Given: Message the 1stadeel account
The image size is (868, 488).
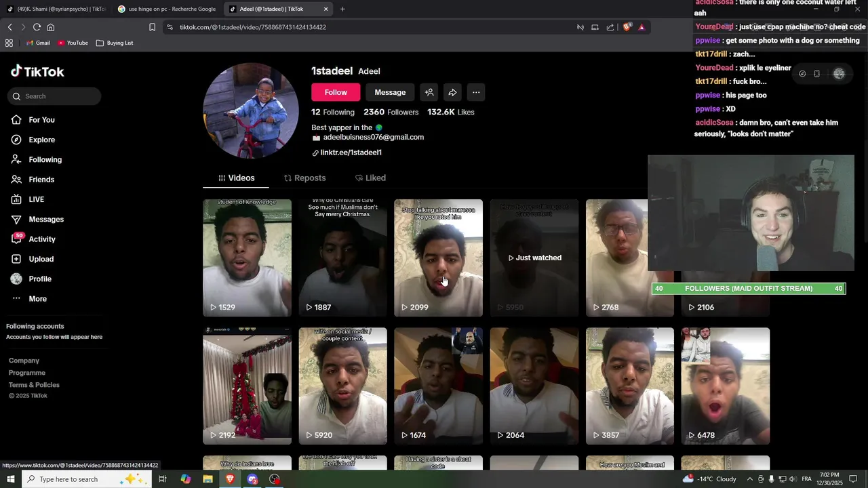Looking at the screenshot, I should [x=390, y=92].
